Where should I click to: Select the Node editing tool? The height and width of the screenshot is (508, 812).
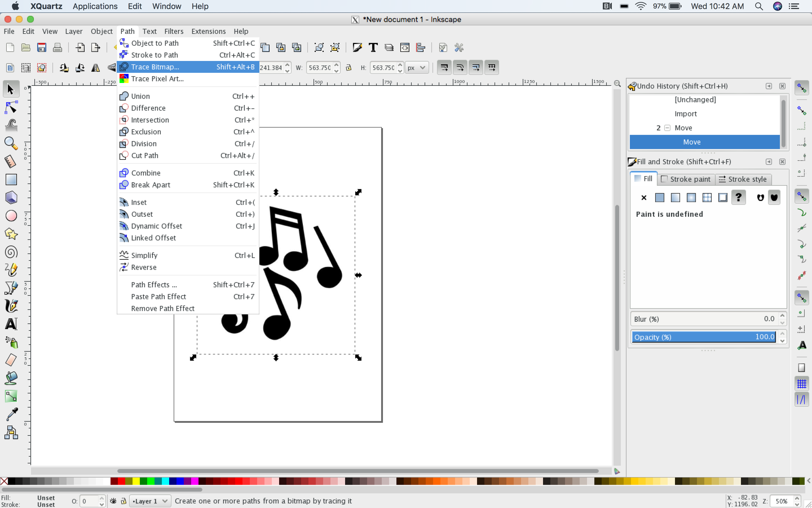pos(11,108)
